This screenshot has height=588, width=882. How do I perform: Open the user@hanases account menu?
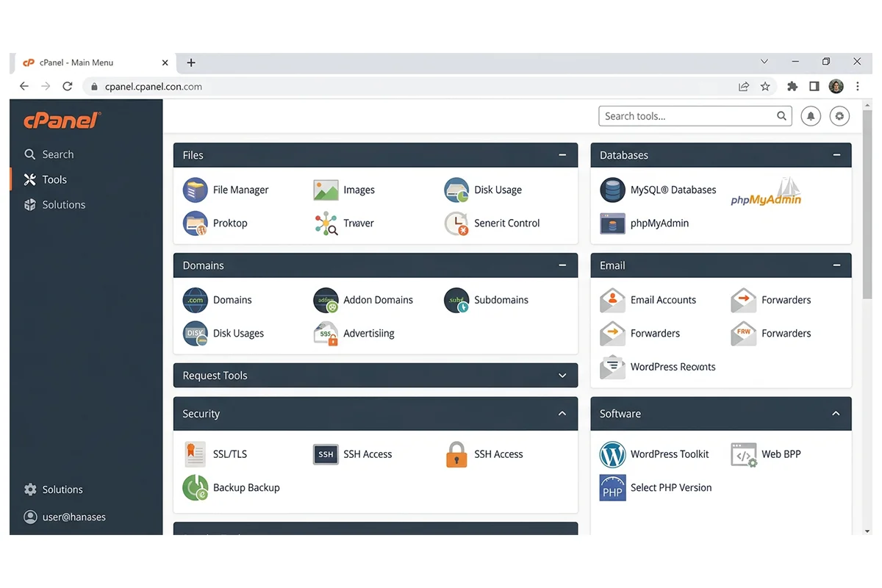[x=65, y=517]
